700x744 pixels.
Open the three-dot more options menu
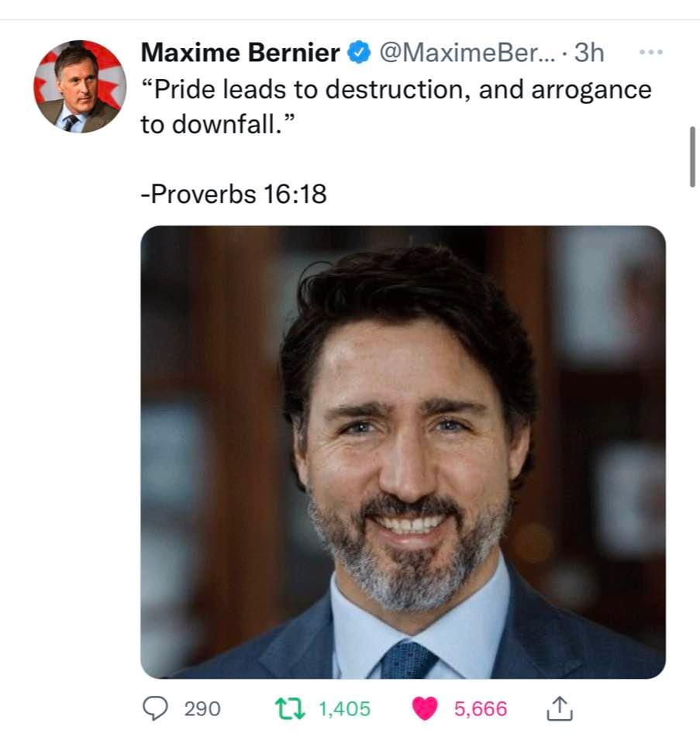pos(650,53)
